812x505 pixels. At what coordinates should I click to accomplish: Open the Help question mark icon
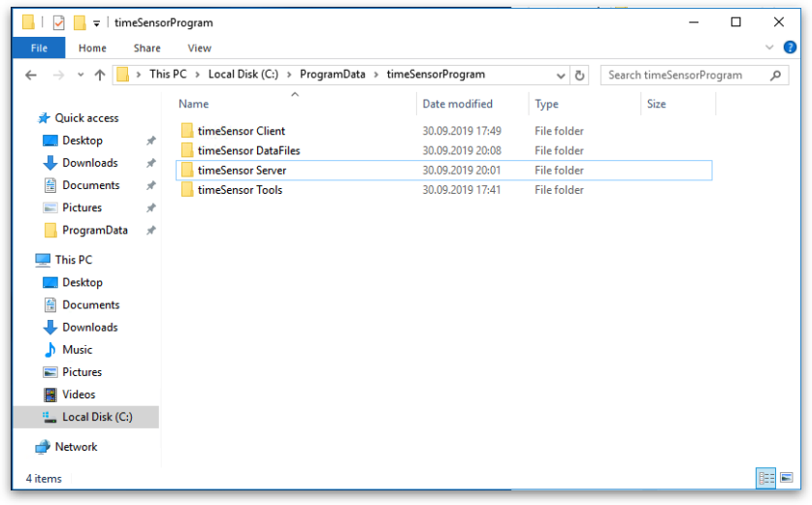pos(790,47)
